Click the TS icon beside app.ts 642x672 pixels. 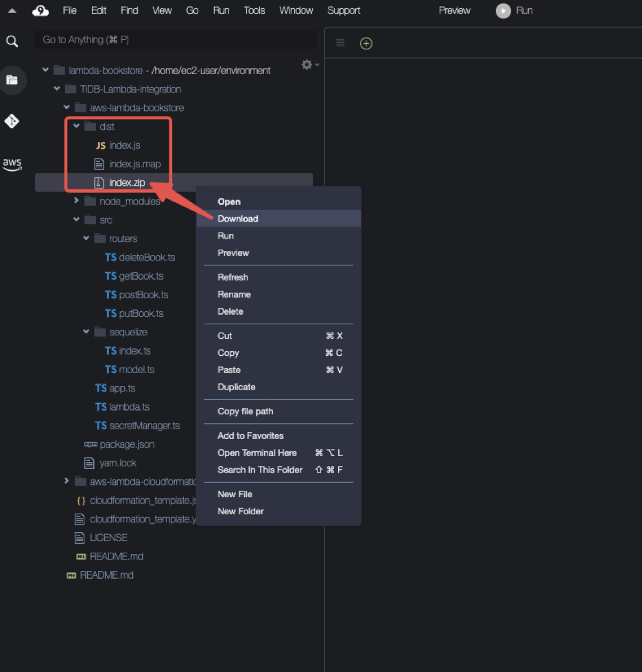point(101,388)
